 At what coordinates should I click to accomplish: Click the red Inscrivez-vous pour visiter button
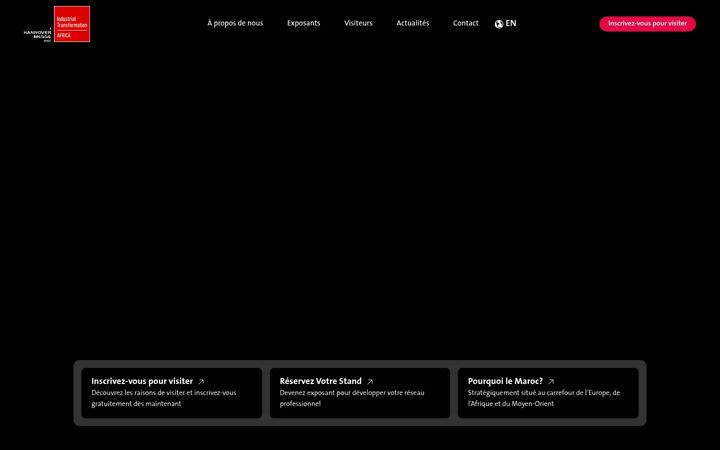coord(647,23)
